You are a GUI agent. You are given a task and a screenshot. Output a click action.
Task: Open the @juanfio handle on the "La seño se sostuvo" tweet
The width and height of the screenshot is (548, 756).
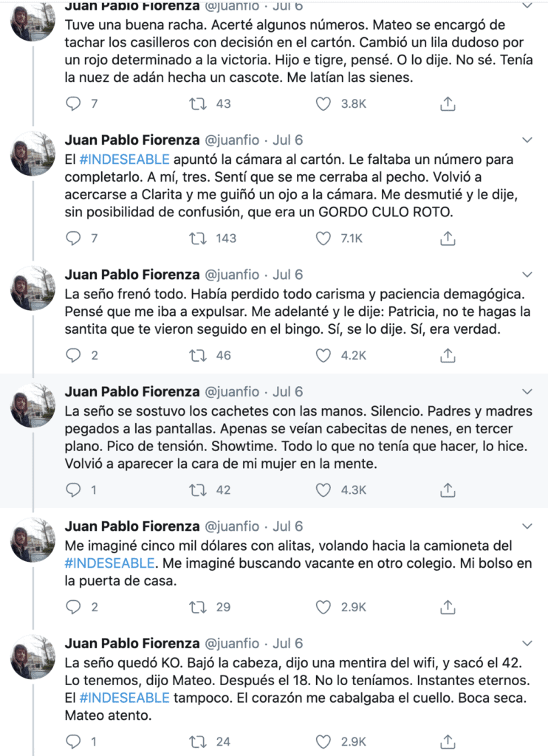click(231, 391)
